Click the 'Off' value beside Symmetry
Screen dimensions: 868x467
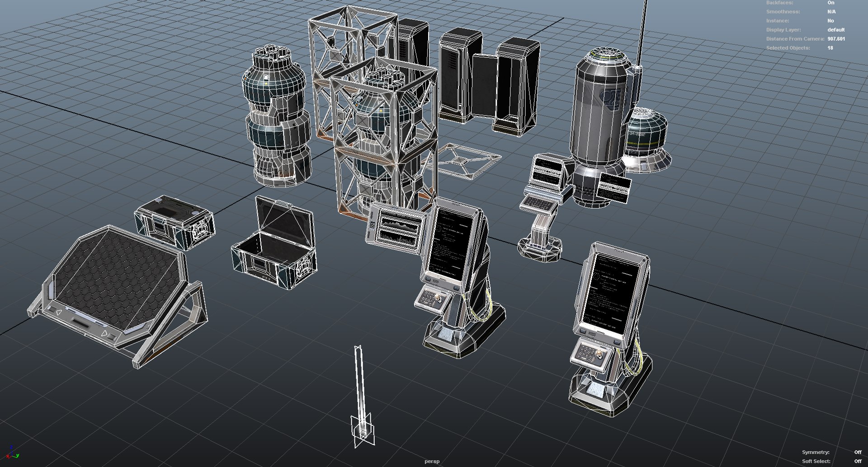click(858, 452)
